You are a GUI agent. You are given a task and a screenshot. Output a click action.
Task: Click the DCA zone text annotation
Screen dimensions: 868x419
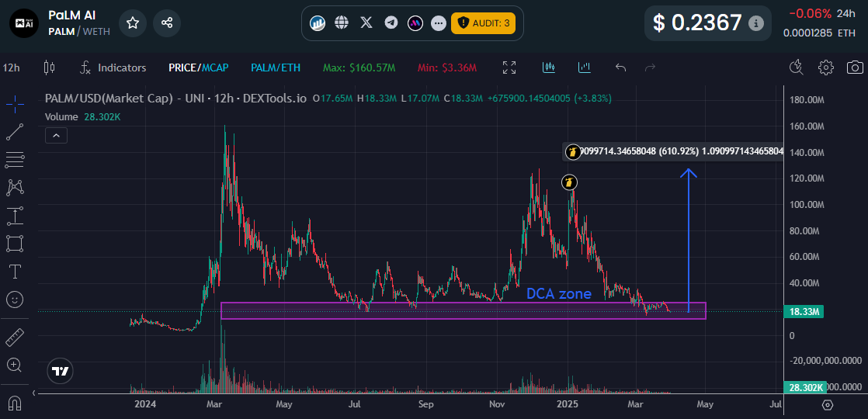[x=558, y=294]
